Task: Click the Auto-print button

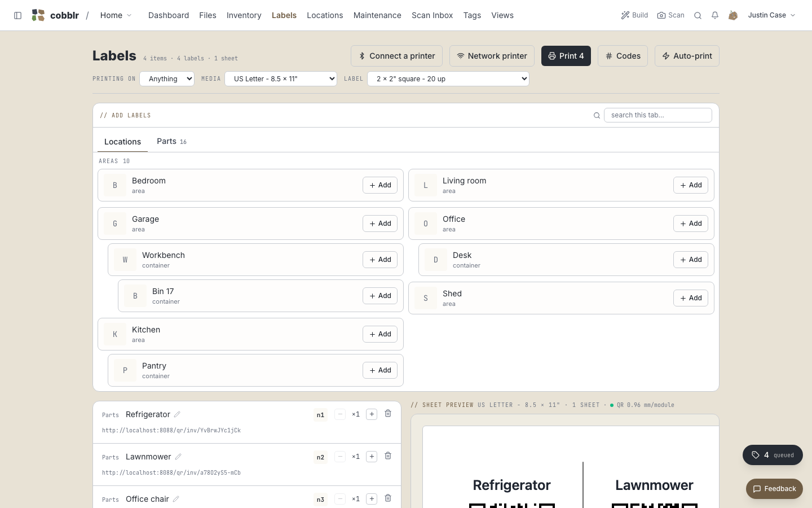Action: pos(687,56)
